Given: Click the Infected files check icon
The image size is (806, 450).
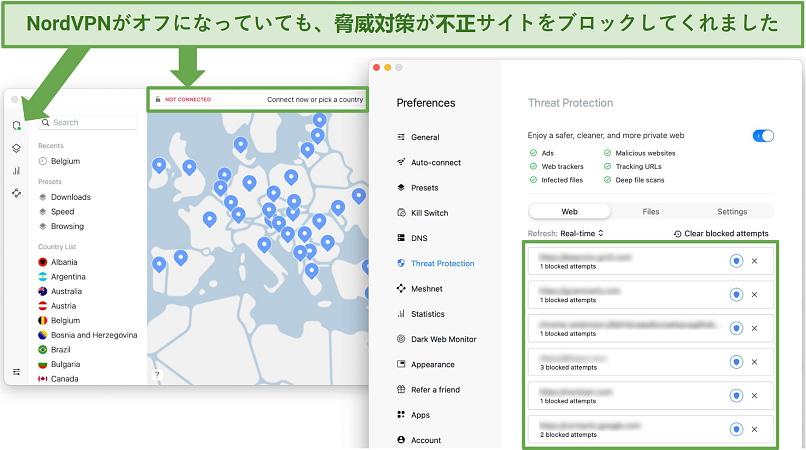Looking at the screenshot, I should click(533, 180).
